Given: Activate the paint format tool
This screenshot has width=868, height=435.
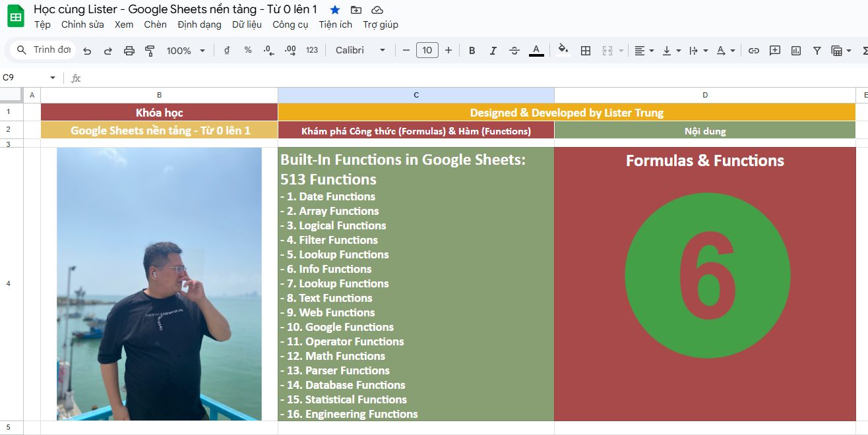Looking at the screenshot, I should pyautogui.click(x=150, y=51).
